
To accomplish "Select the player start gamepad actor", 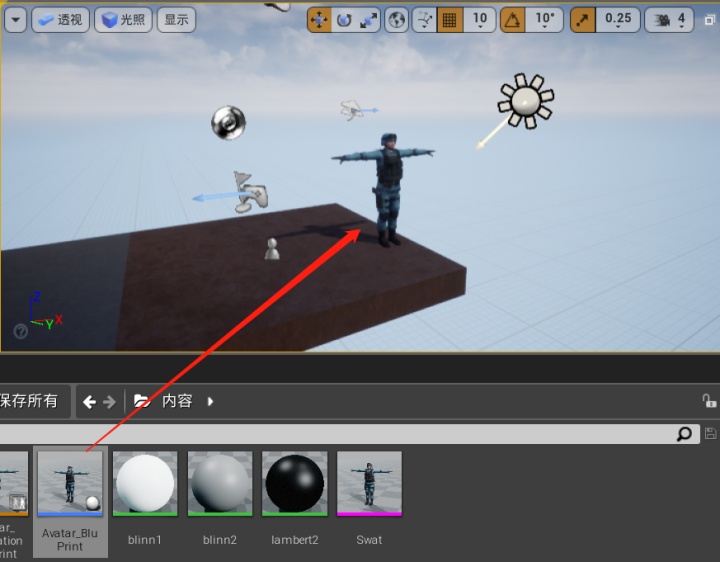I will (x=250, y=192).
